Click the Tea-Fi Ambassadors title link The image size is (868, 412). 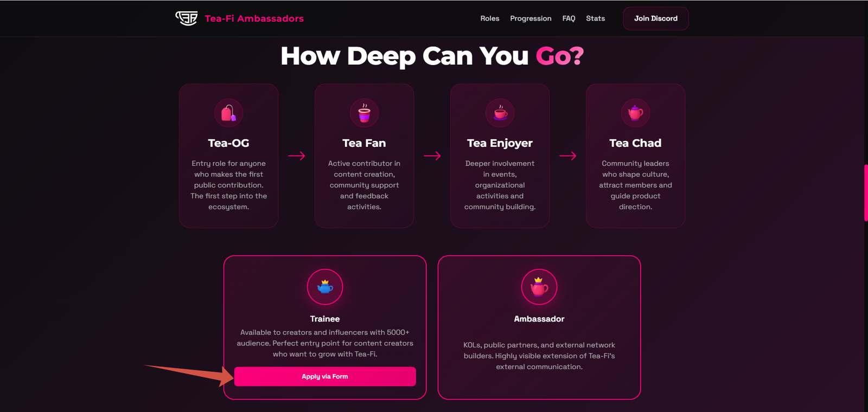(x=254, y=18)
